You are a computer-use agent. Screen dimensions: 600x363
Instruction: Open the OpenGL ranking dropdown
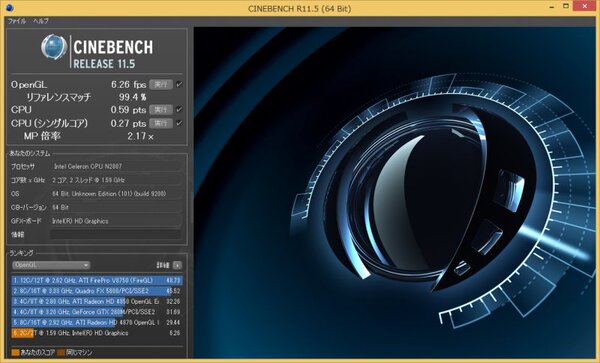pyautogui.click(x=51, y=265)
